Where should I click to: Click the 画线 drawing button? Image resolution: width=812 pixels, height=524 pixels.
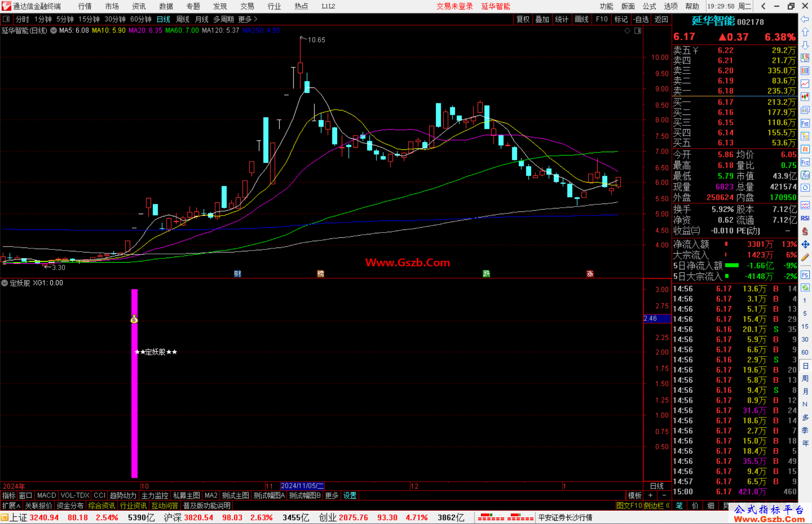582,19
